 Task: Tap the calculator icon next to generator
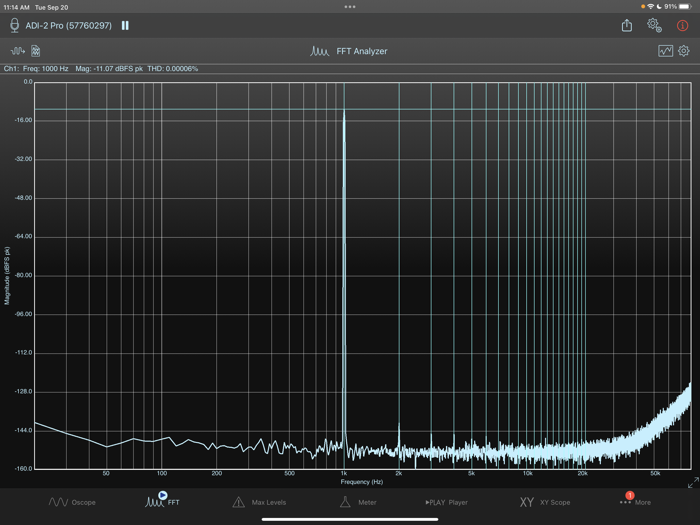(x=36, y=51)
